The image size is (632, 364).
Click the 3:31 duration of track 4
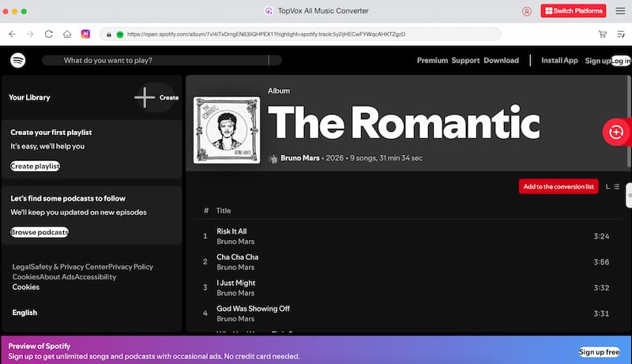click(x=601, y=313)
